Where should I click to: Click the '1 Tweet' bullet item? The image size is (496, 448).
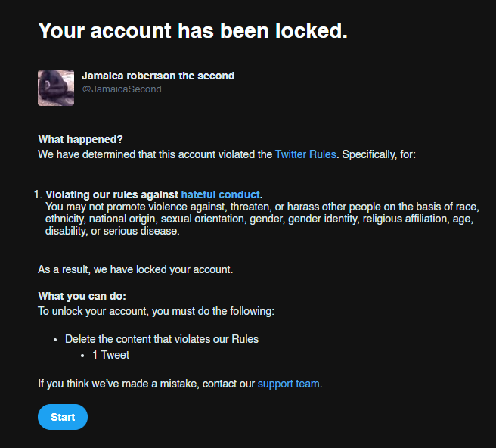pos(110,355)
